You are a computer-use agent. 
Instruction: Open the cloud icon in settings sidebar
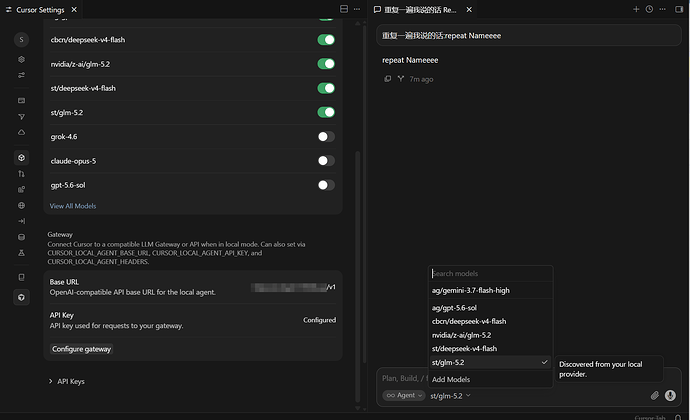pos(21,132)
